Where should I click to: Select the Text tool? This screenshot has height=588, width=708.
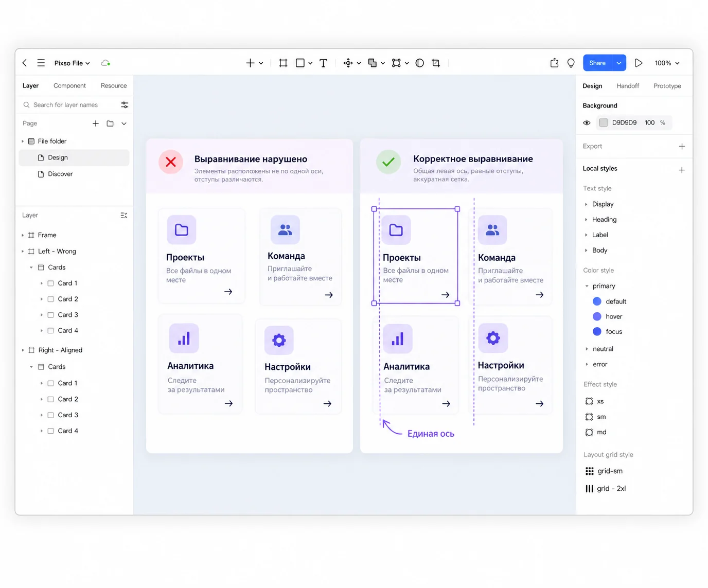323,63
